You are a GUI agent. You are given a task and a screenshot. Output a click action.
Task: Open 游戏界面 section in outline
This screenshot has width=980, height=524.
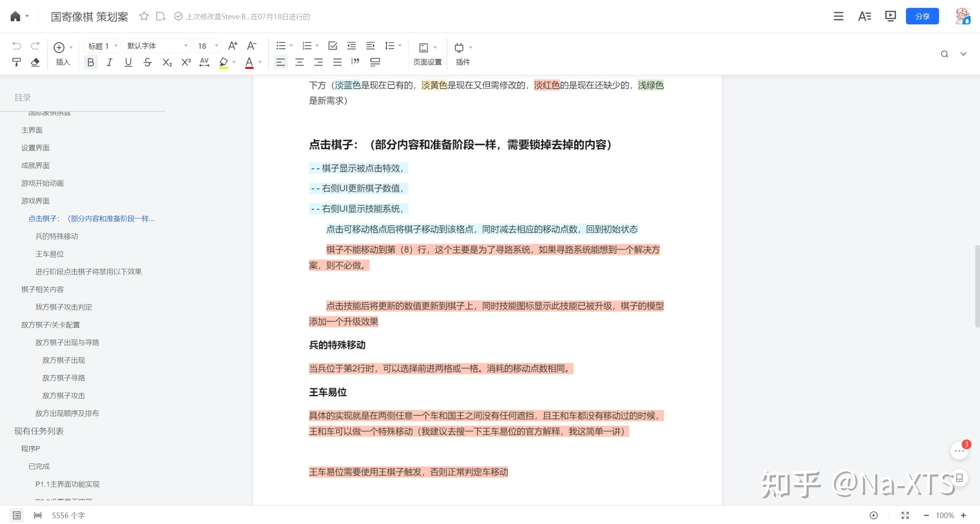coord(36,201)
